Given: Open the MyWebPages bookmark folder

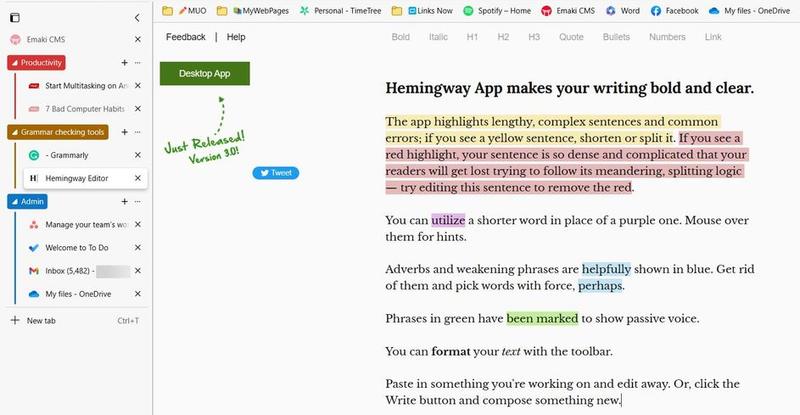Looking at the screenshot, I should pyautogui.click(x=261, y=11).
